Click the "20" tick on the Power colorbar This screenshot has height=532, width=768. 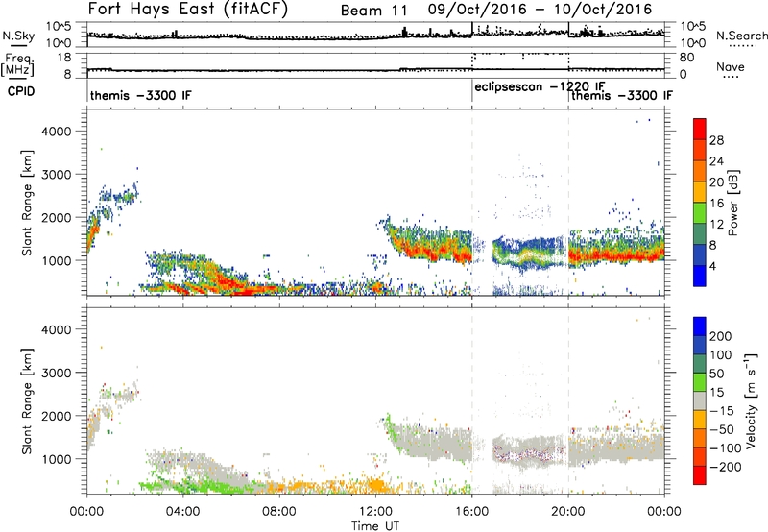tap(716, 182)
